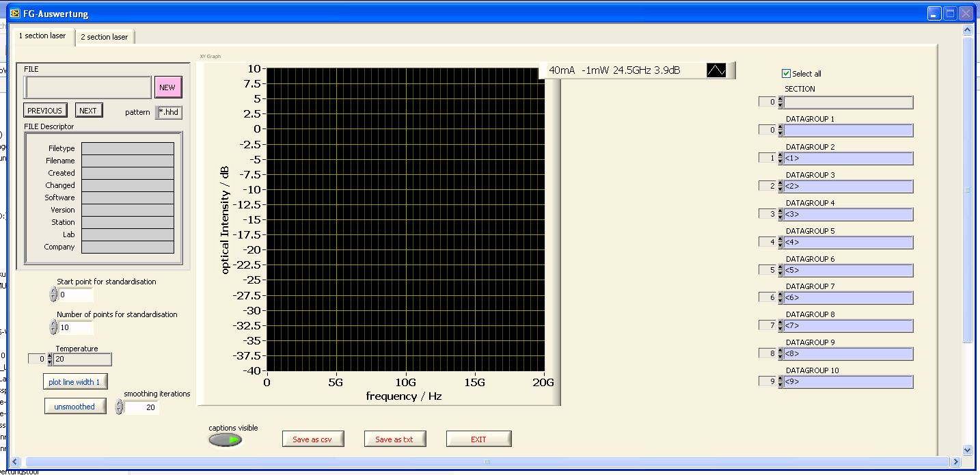Click the Start point for standardisation stepper

click(54, 295)
